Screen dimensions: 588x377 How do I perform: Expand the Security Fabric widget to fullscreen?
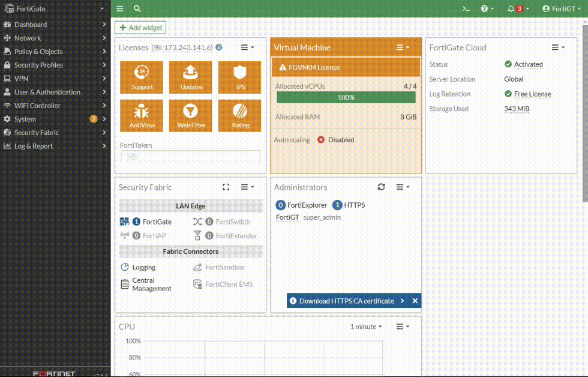tap(226, 187)
